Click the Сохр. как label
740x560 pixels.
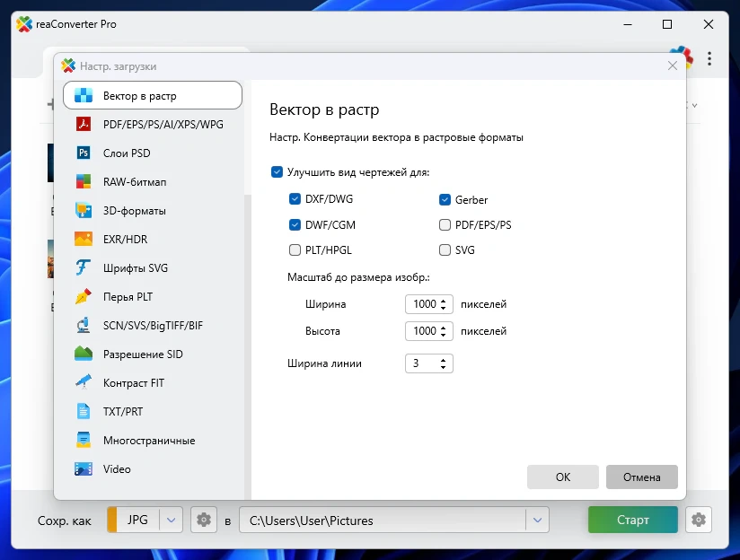[64, 521]
